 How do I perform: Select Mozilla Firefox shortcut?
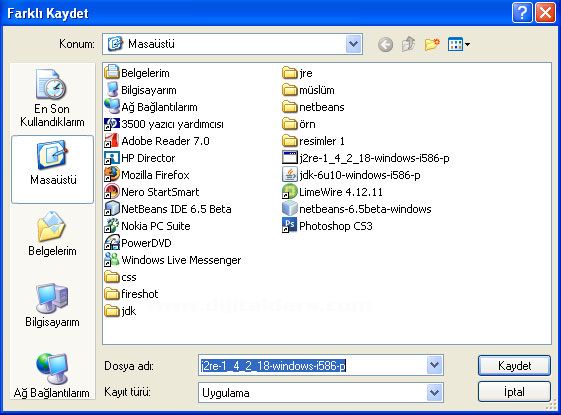pyautogui.click(x=147, y=175)
